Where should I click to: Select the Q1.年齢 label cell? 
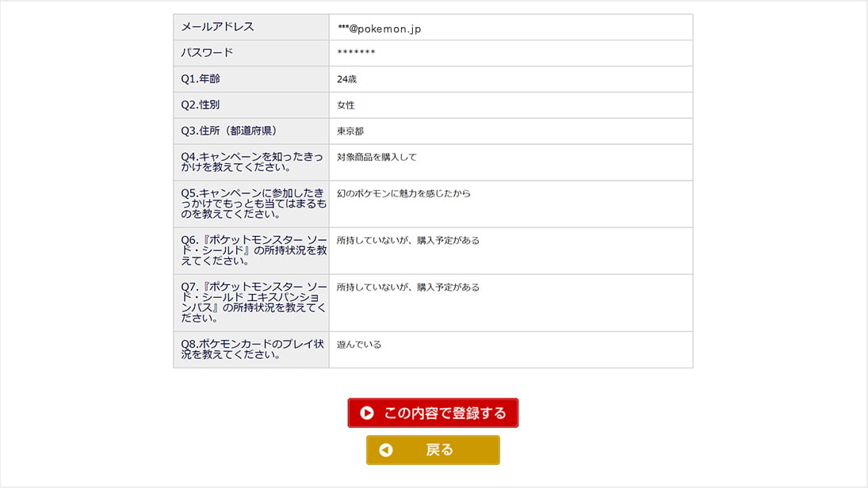201,79
